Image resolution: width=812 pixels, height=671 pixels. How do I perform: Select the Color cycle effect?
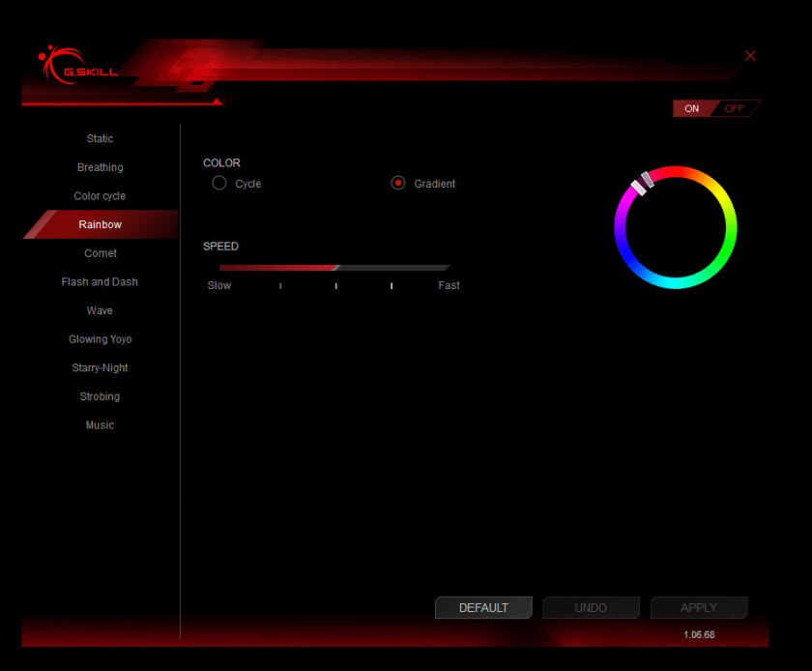point(100,196)
